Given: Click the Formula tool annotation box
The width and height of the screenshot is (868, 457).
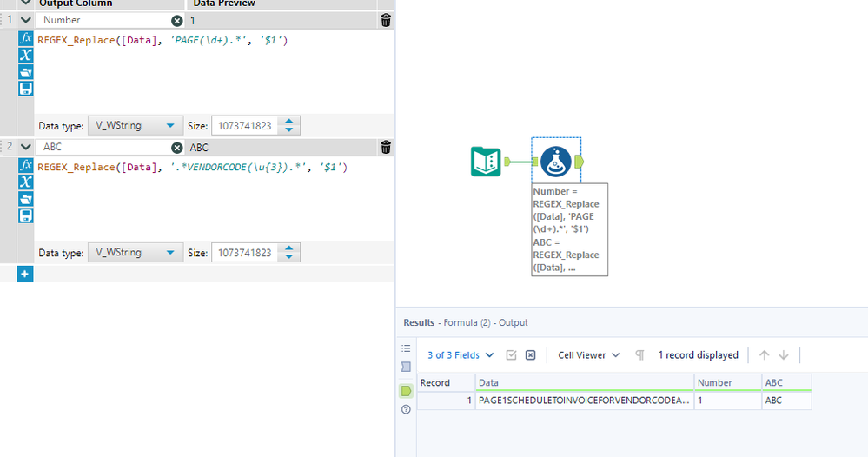Looking at the screenshot, I should (x=570, y=229).
